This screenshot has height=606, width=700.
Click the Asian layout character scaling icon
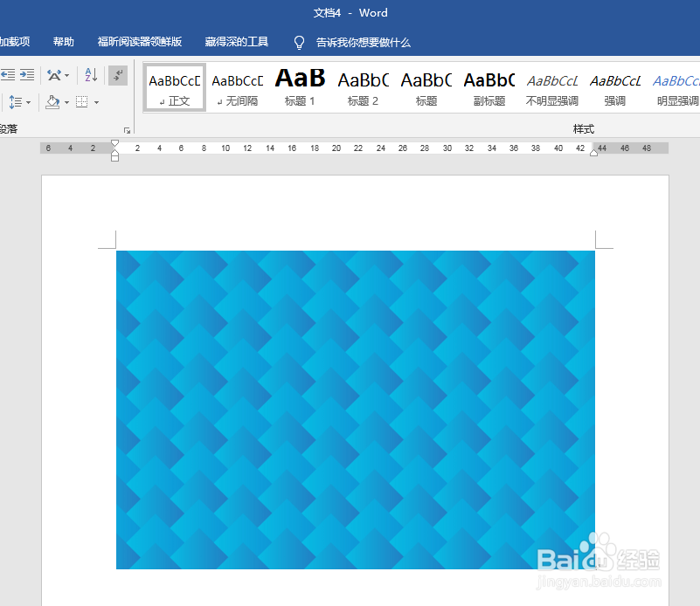[54, 75]
